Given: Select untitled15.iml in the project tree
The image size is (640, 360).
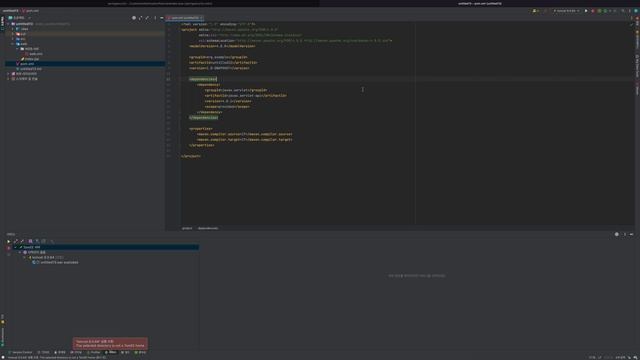Looking at the screenshot, I should tap(29, 69).
